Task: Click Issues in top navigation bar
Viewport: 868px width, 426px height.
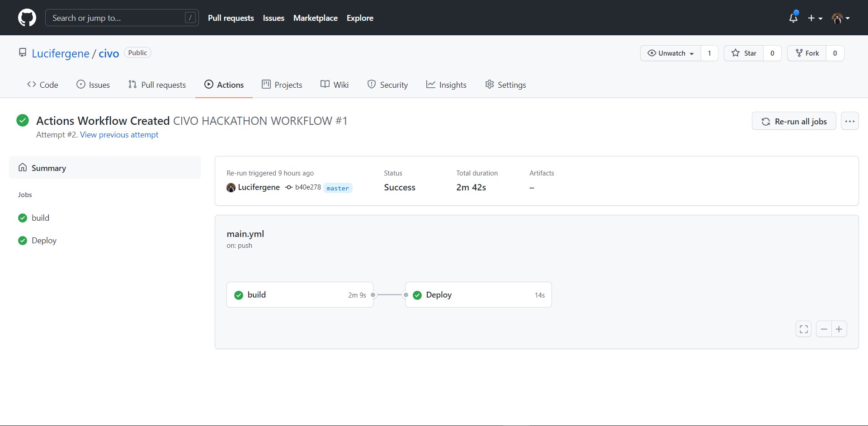Action: [x=274, y=18]
